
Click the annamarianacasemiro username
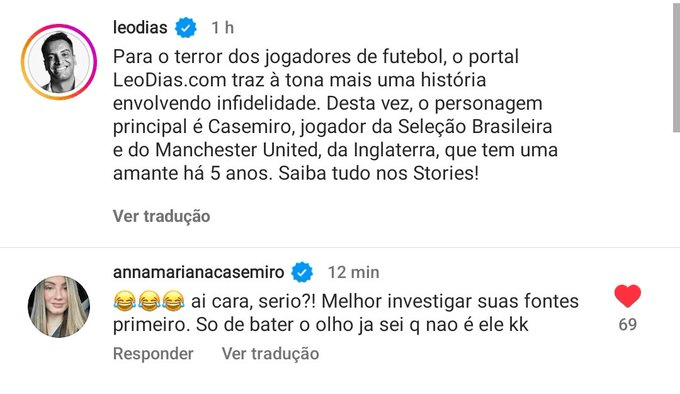[198, 272]
